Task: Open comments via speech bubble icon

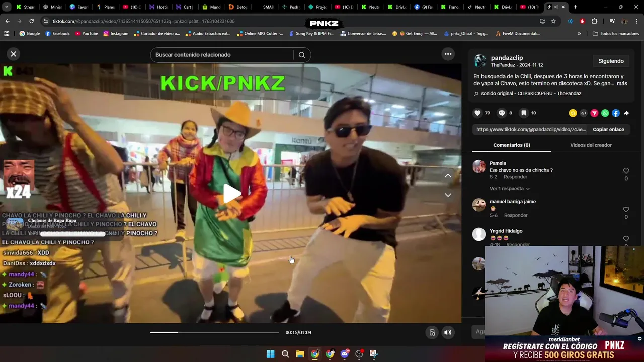Action: [x=502, y=113]
